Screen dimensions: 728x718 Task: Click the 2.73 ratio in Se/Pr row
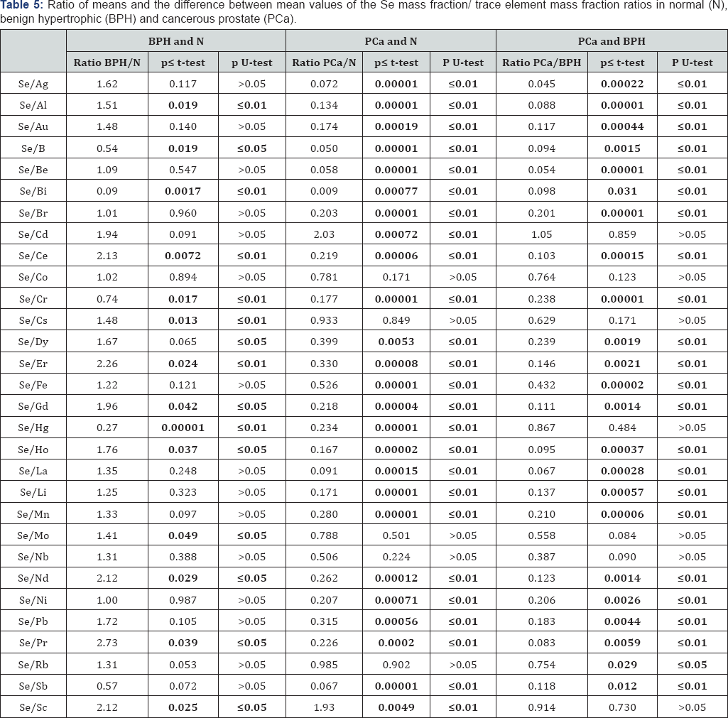pos(107,643)
